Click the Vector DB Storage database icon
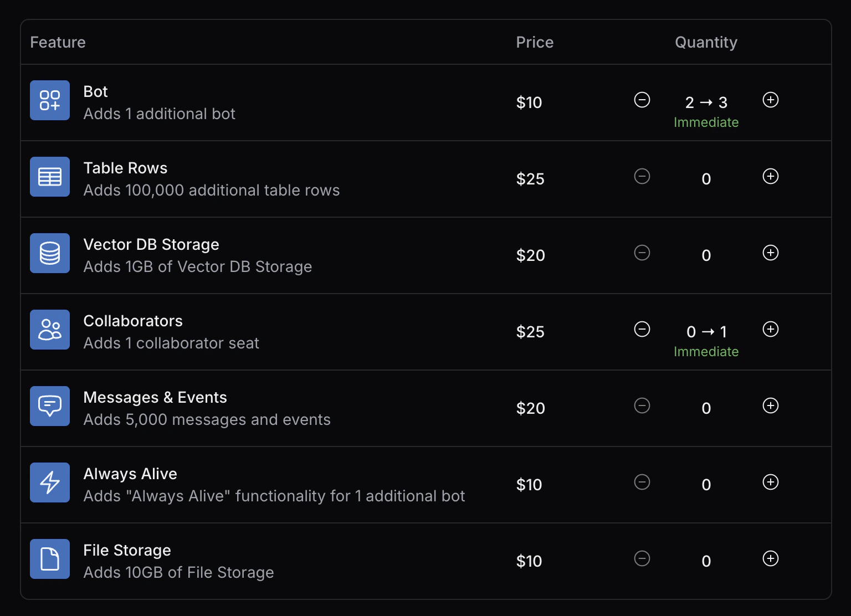 coord(50,253)
